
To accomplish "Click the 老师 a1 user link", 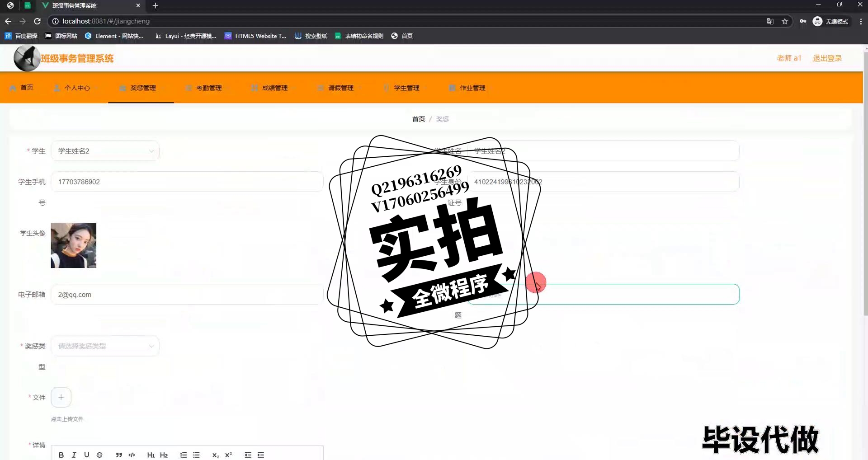I will [x=789, y=58].
